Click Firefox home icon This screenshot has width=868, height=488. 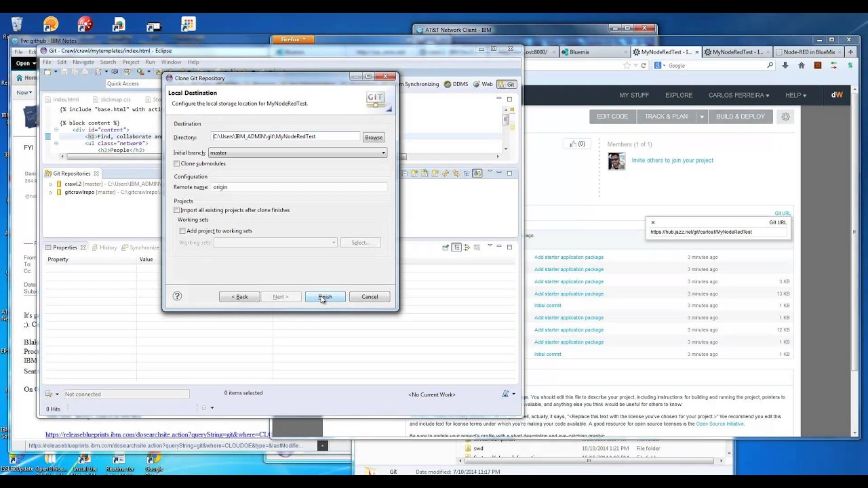point(802,66)
